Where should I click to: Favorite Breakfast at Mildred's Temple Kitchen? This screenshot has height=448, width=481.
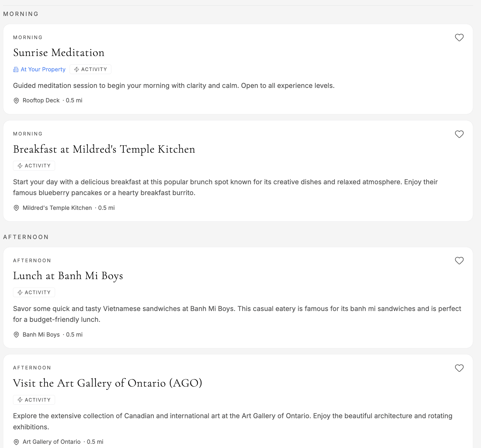(x=459, y=134)
